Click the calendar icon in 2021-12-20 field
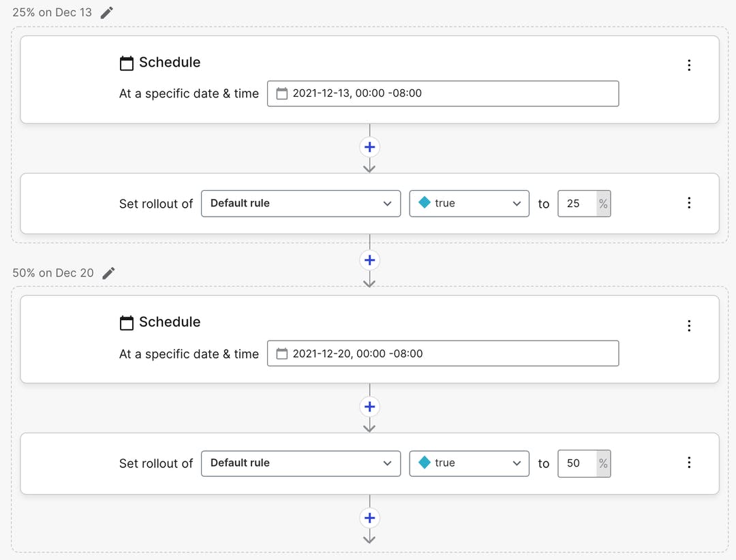Viewport: 736px width, 560px height. (281, 354)
